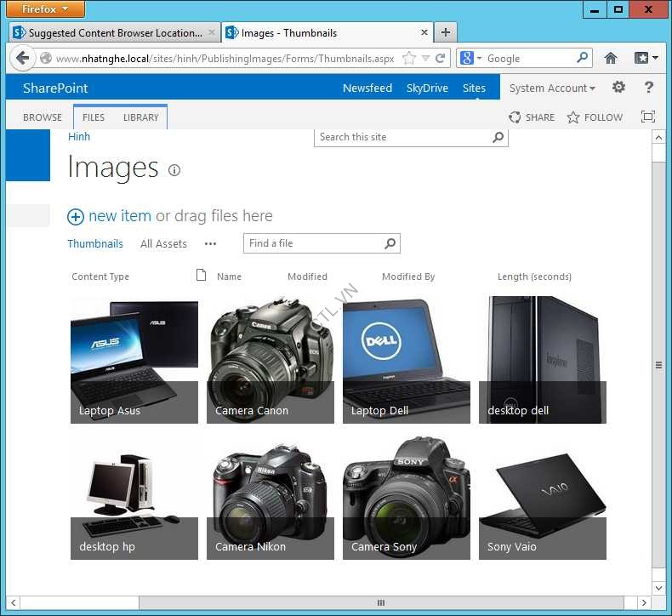Switch to All Assets view
Image resolution: width=672 pixels, height=616 pixels.
(163, 244)
